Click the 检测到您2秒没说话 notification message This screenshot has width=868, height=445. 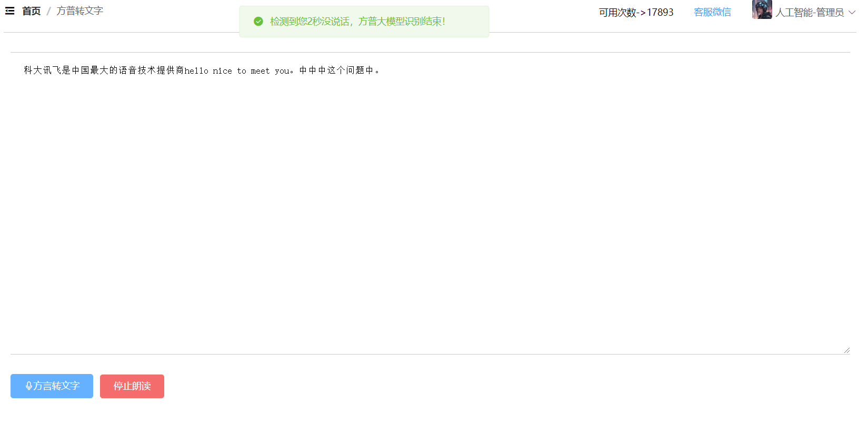pyautogui.click(x=357, y=22)
